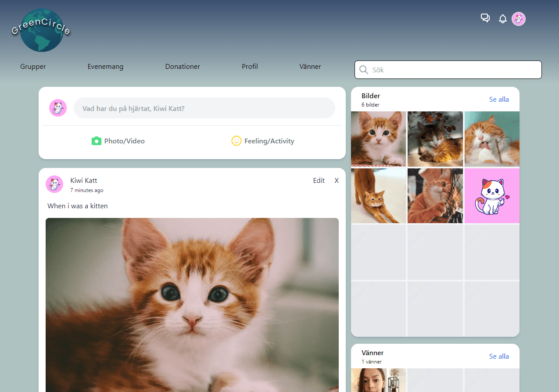Click the GreenCircle globe logo
This screenshot has width=559, height=392.
point(42,30)
